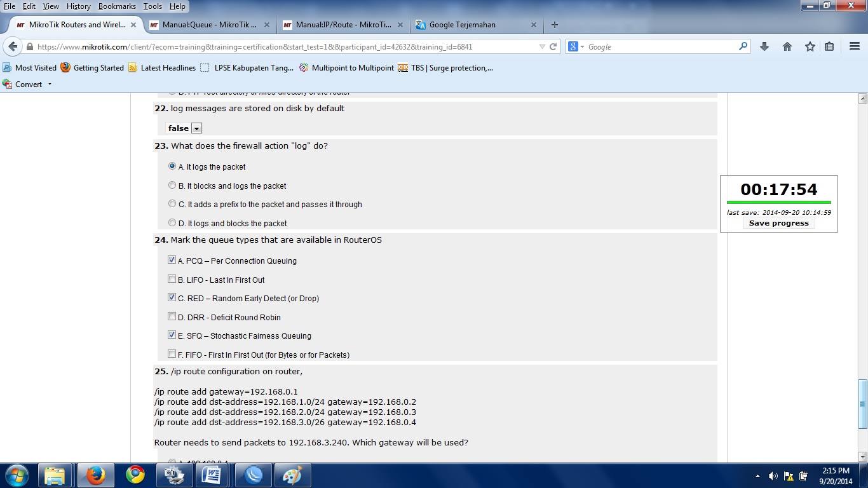Choose answer C. It adds a prefix
Image resolution: width=868 pixels, height=488 pixels.
tap(172, 204)
